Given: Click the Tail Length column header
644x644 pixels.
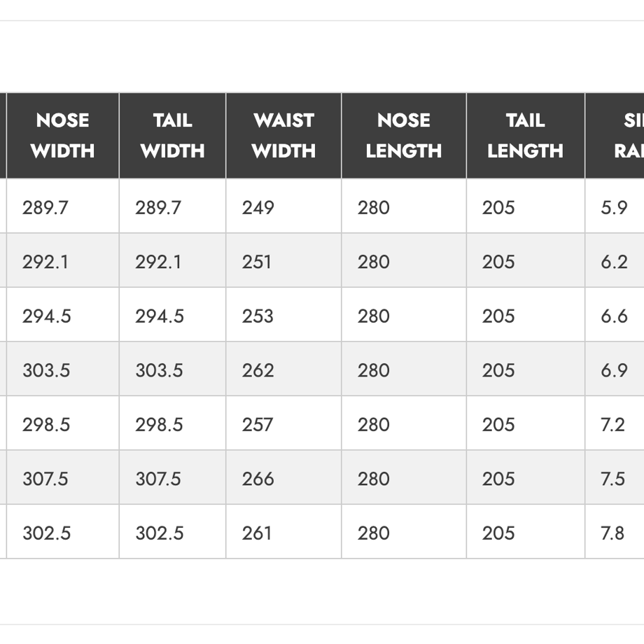Looking at the screenshot, I should (526, 136).
